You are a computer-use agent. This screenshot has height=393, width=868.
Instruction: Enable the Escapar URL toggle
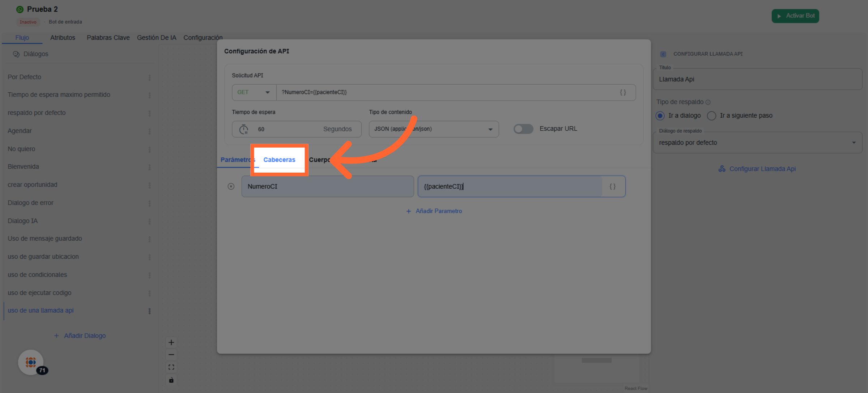tap(523, 129)
